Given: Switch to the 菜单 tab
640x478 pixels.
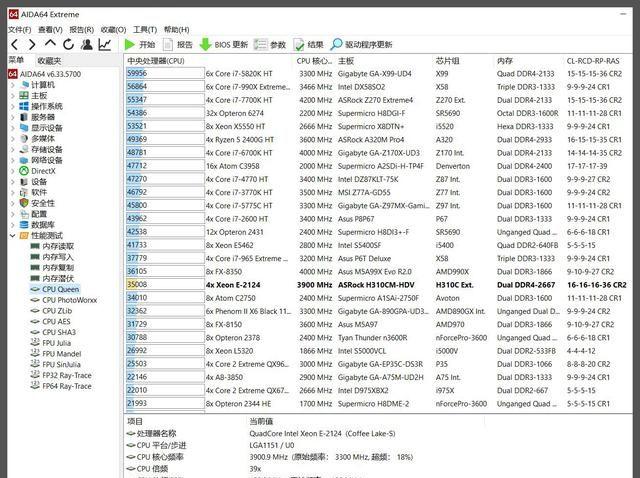Looking at the screenshot, I should point(16,60).
